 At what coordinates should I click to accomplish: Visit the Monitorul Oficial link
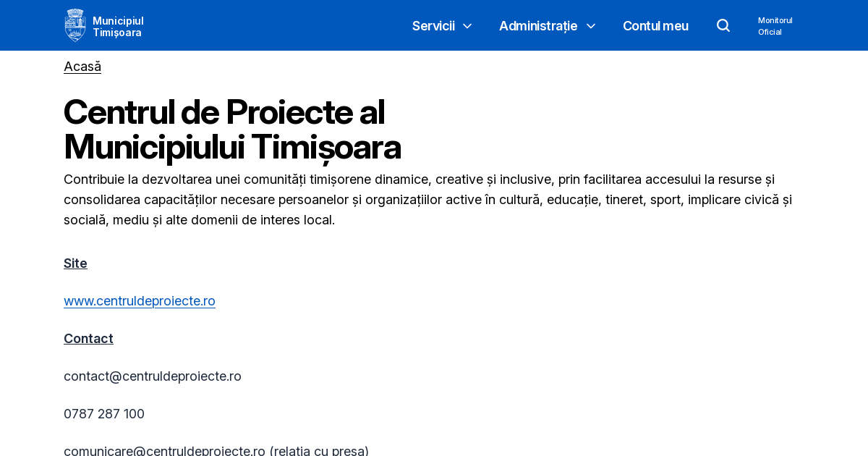point(775,26)
